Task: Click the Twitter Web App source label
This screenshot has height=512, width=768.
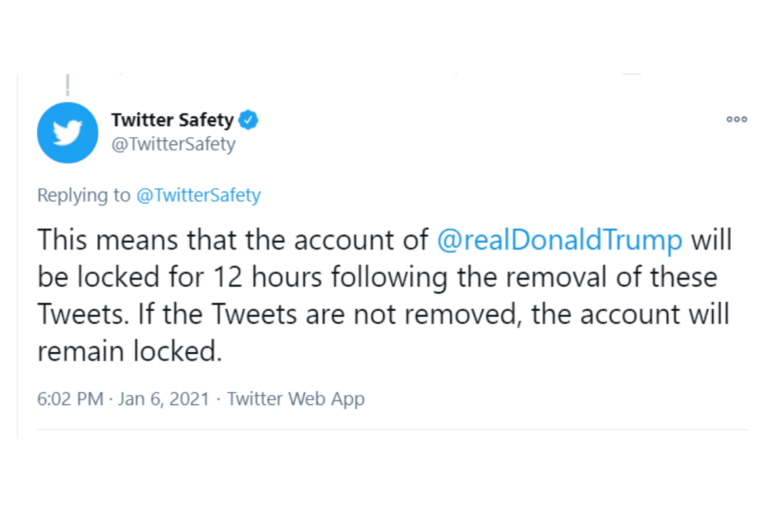Action: [x=296, y=399]
